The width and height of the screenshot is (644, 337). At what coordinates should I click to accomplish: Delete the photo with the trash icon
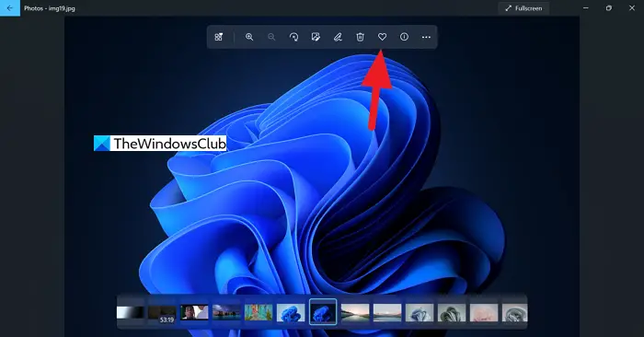(x=361, y=37)
